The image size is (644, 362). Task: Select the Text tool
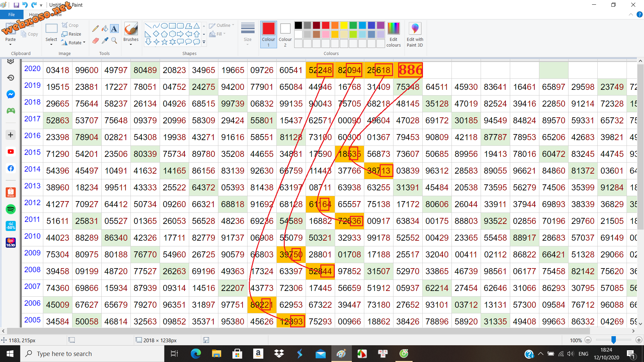(114, 29)
